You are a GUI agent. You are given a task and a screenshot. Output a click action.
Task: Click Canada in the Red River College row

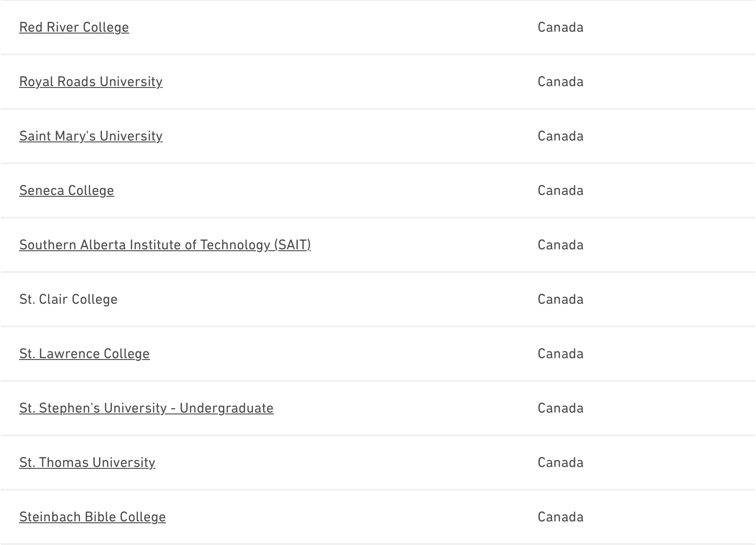560,27
